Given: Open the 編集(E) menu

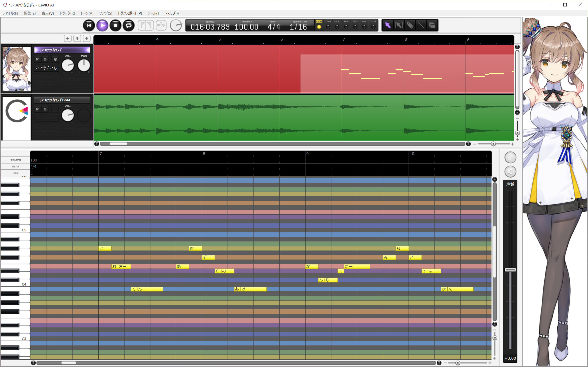Looking at the screenshot, I should click(x=30, y=13).
